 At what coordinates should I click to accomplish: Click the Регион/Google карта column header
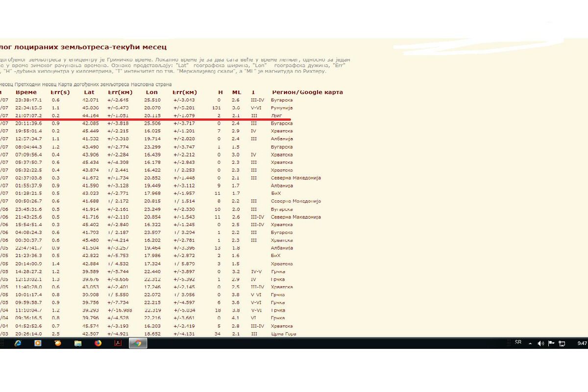(x=307, y=92)
